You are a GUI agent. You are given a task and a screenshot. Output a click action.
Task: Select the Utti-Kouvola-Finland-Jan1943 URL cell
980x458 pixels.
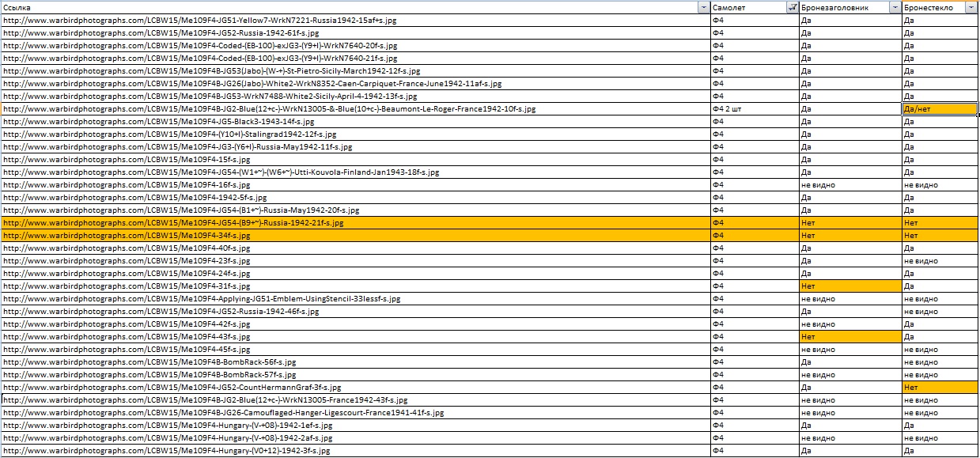pyautogui.click(x=355, y=172)
